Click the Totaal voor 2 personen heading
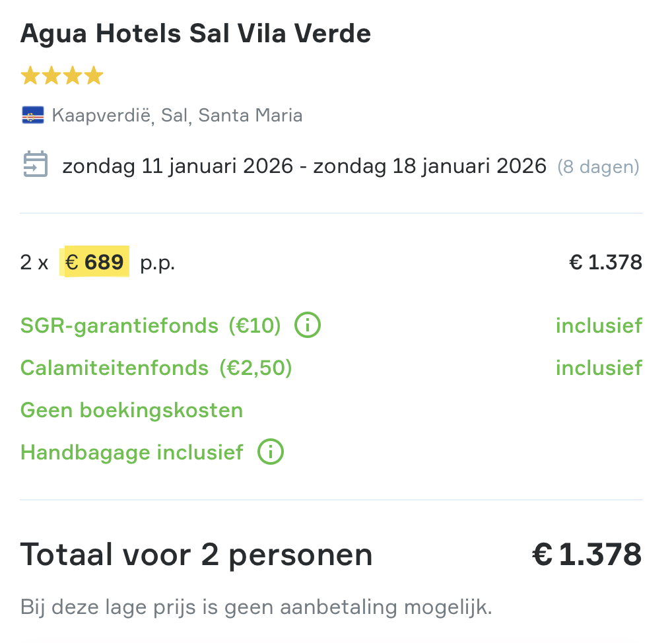This screenshot has width=672, height=643. pos(196,555)
